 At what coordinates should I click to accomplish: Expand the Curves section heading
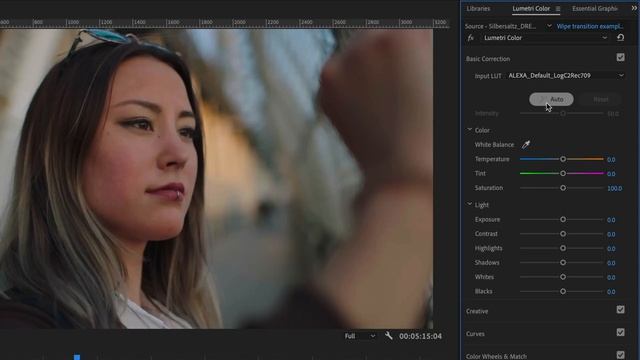pos(476,334)
